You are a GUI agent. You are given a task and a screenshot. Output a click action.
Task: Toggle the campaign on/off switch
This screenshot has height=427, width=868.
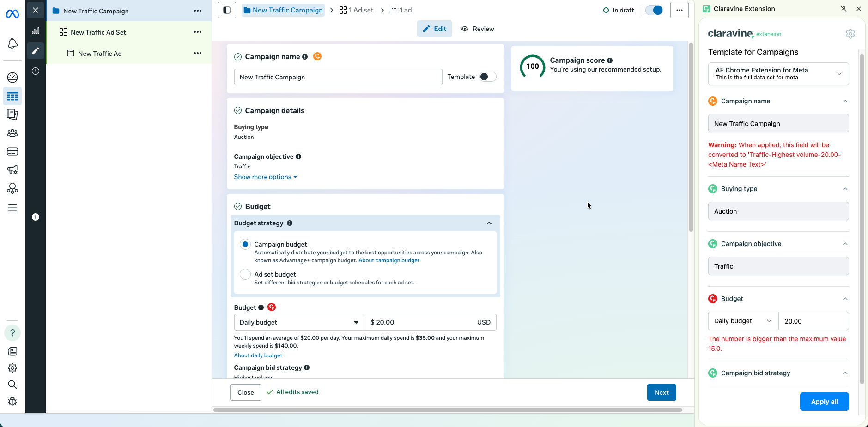point(654,10)
